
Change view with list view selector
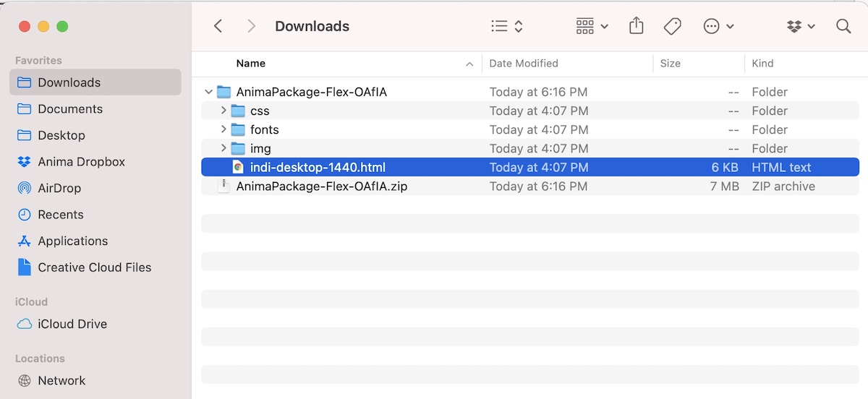(x=506, y=26)
